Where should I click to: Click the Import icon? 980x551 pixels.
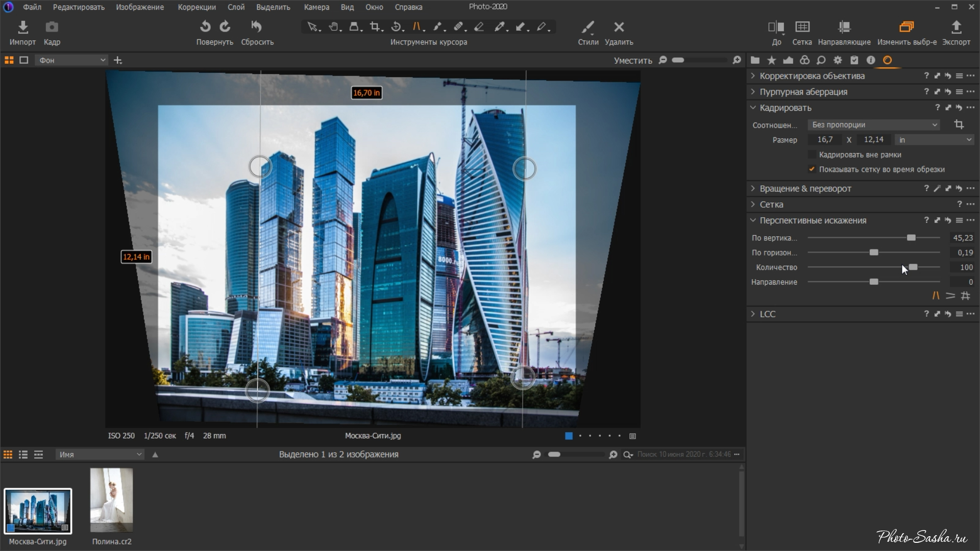click(22, 27)
